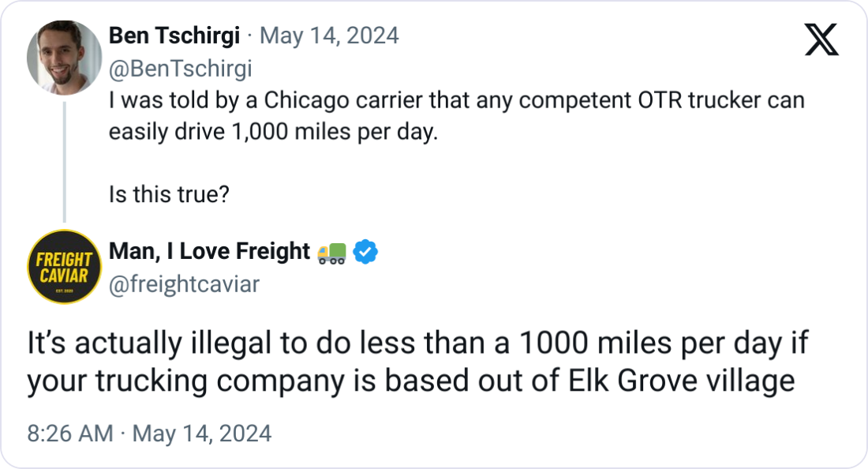Image resolution: width=868 pixels, height=469 pixels.
Task: Click the blue verified badge
Action: (x=365, y=251)
